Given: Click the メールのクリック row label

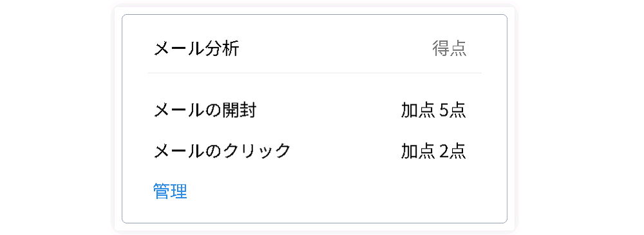Looking at the screenshot, I should (x=222, y=151).
